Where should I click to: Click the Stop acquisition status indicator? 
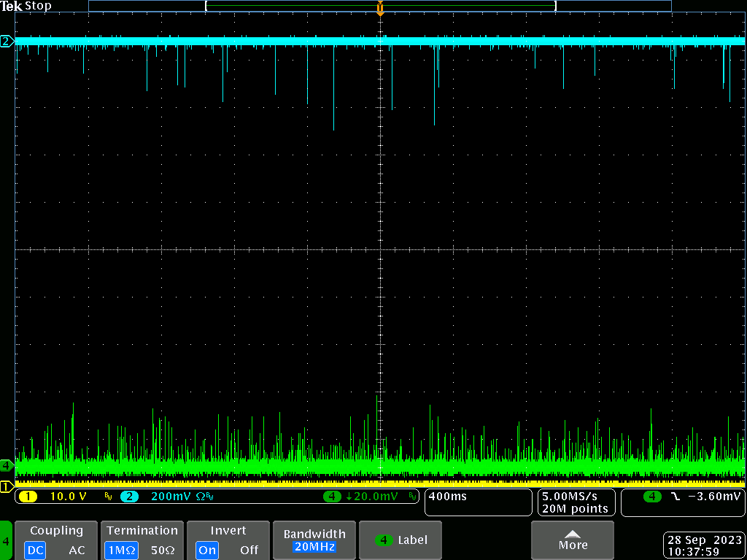tap(39, 6)
